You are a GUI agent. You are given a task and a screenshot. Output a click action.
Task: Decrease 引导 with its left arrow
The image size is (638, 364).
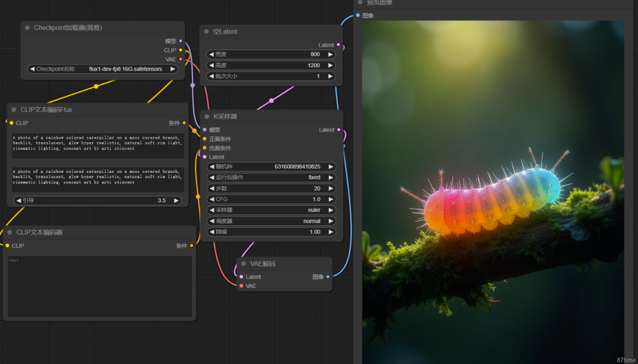(x=19, y=201)
